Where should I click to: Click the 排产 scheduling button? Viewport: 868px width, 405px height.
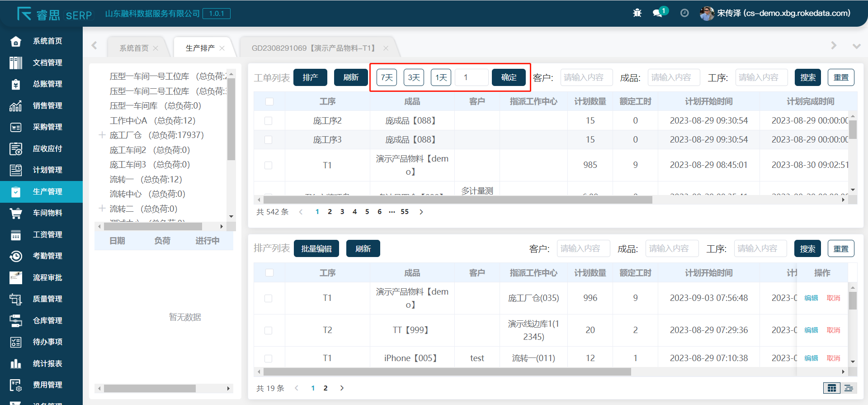click(x=310, y=77)
